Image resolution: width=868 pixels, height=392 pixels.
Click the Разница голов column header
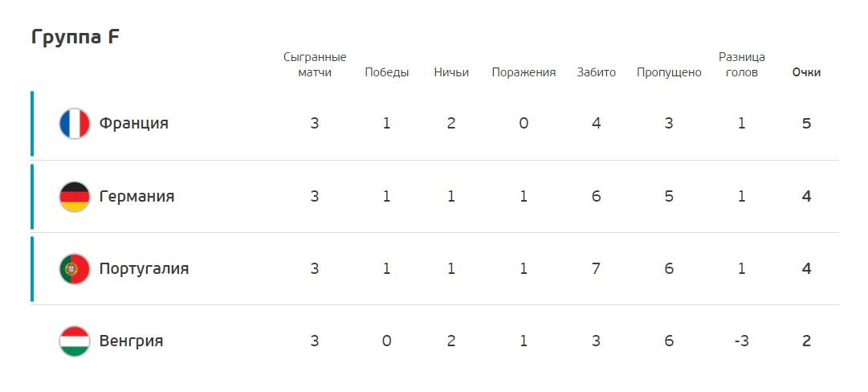tap(742, 65)
